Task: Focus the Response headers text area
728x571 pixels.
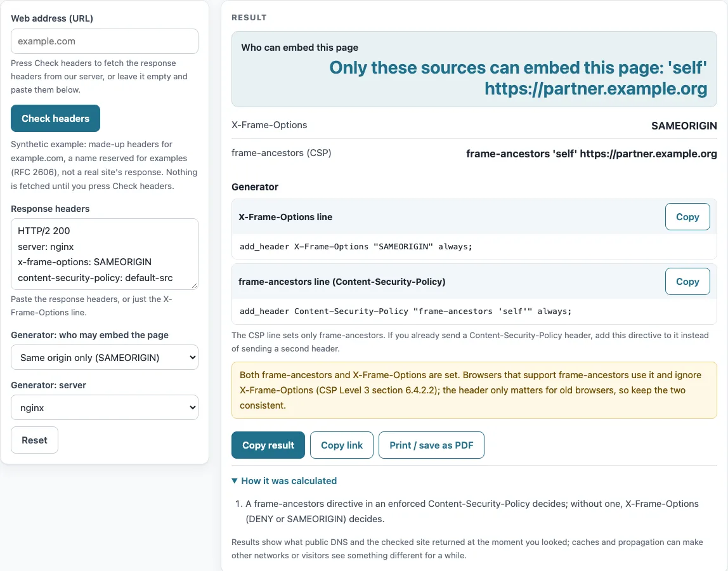Action: pos(105,254)
